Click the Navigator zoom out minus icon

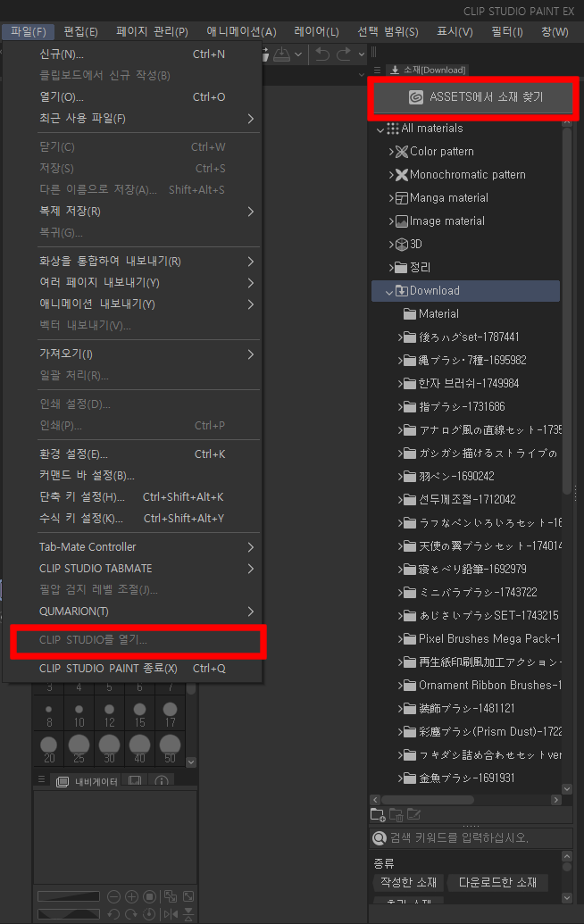tap(113, 897)
